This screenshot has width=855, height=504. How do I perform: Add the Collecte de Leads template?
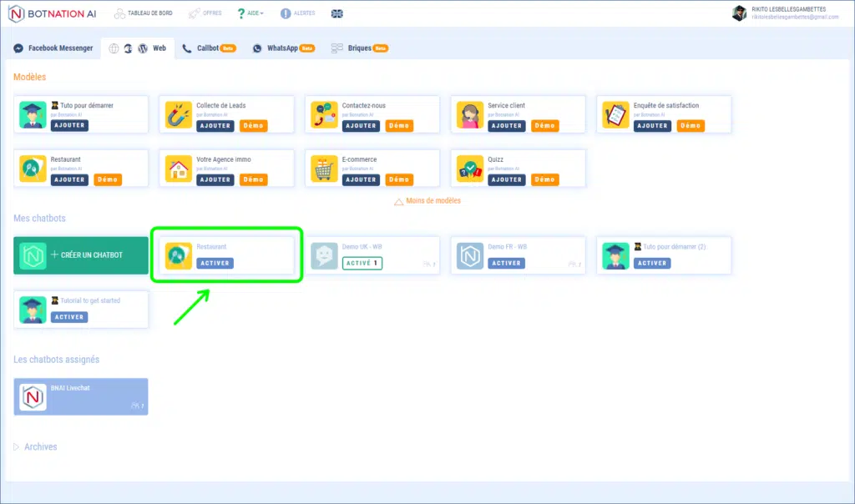[x=215, y=125]
